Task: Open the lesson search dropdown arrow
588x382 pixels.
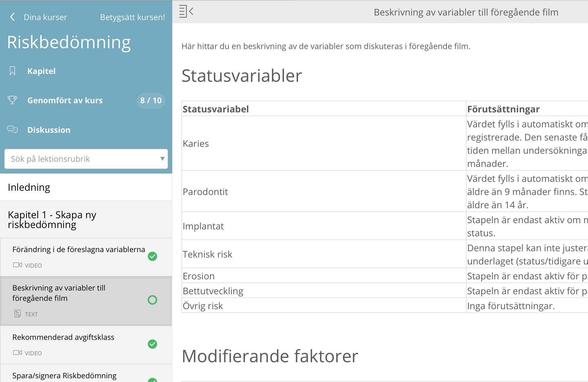Action: point(162,159)
